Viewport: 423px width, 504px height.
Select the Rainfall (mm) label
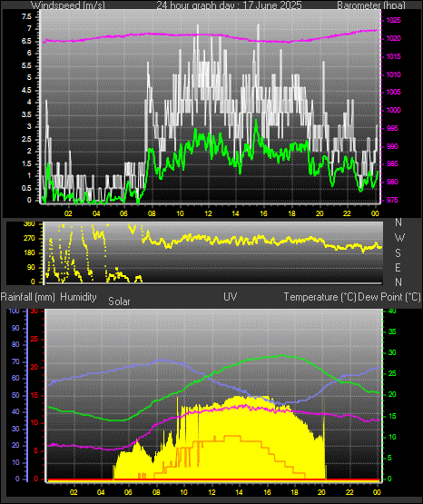point(27,297)
